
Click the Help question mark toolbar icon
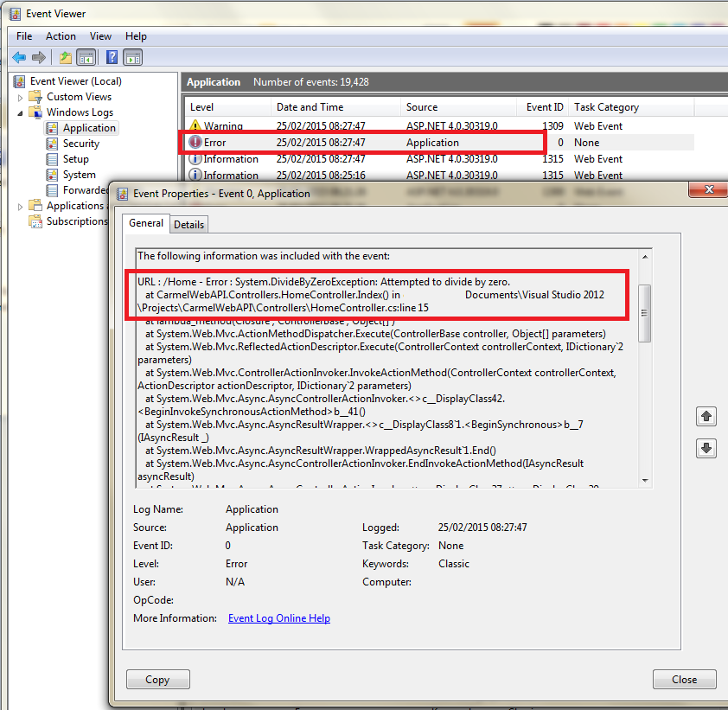coord(112,57)
